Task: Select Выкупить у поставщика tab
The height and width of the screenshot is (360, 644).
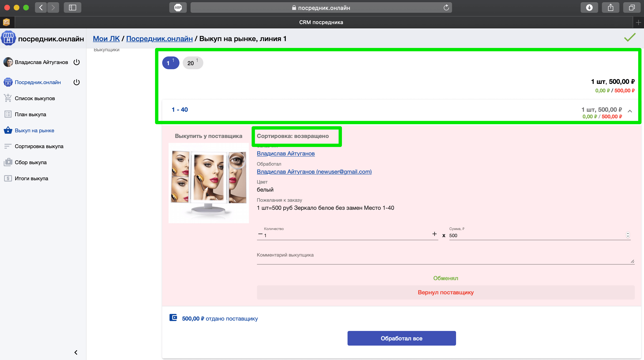Action: coord(208,136)
